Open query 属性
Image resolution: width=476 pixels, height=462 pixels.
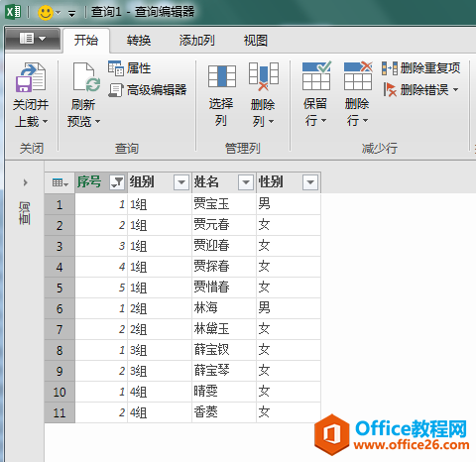click(x=129, y=68)
